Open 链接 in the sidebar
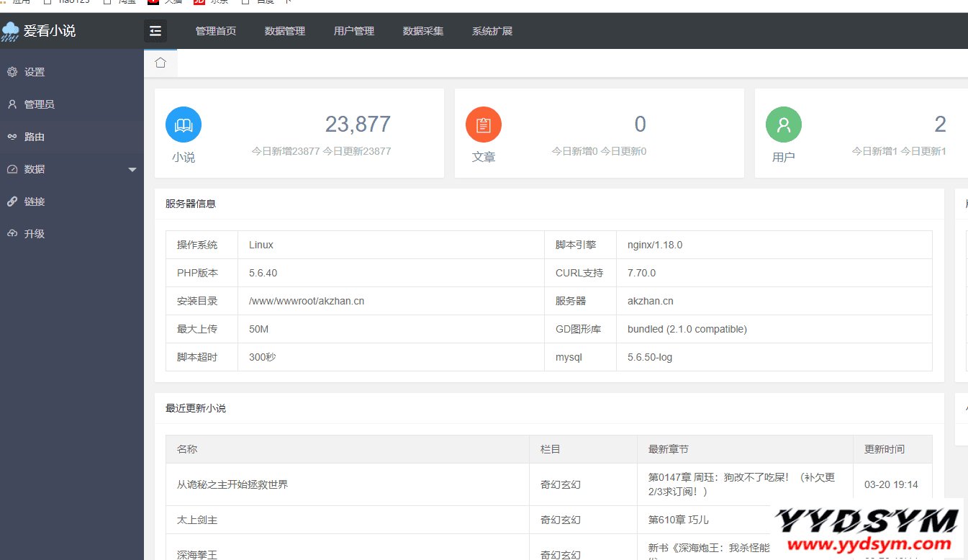This screenshot has height=560, width=968. tap(72, 202)
